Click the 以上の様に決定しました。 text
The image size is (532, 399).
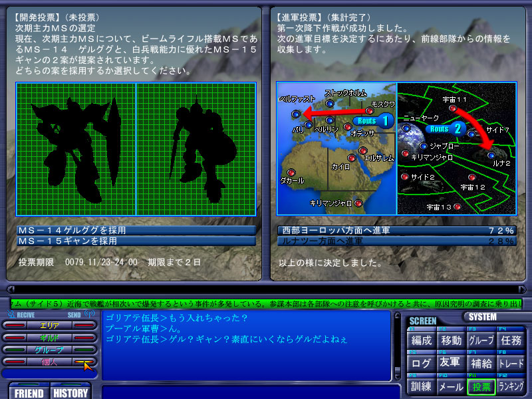pos(330,263)
